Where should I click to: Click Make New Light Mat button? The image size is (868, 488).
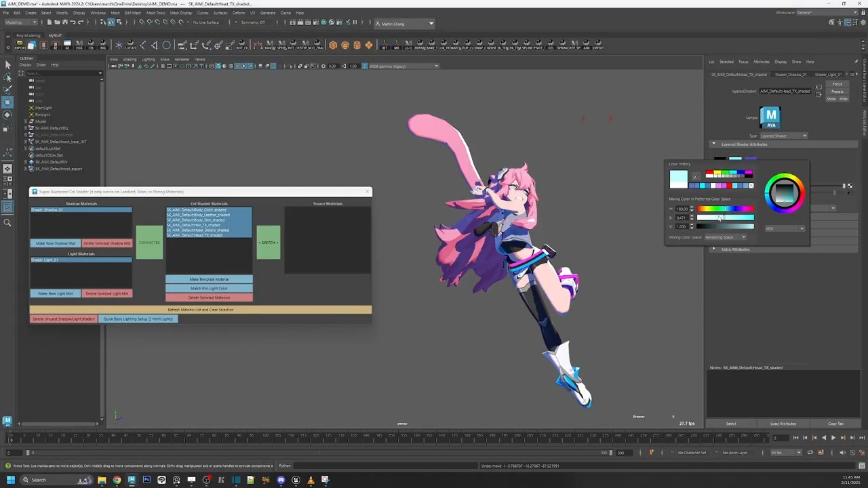pyautogui.click(x=56, y=293)
